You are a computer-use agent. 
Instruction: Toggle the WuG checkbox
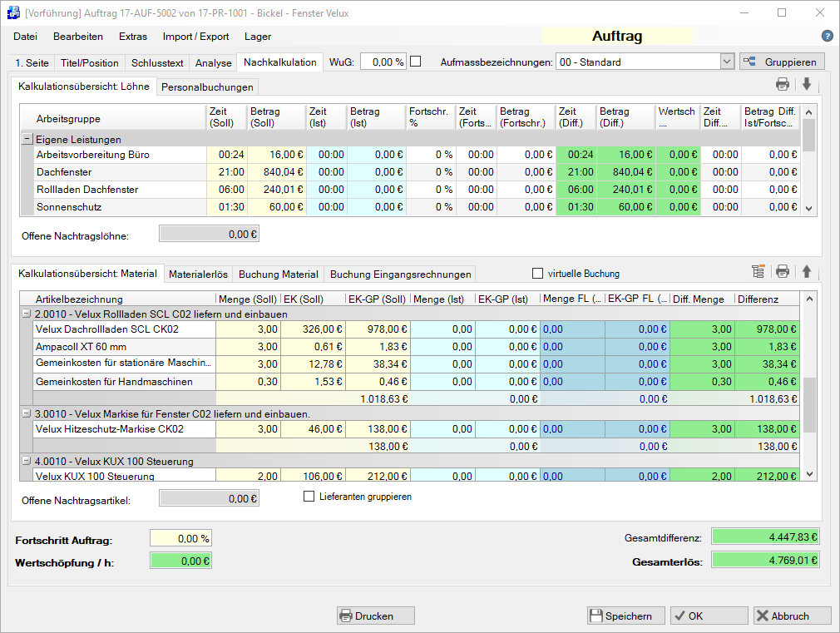click(x=415, y=62)
